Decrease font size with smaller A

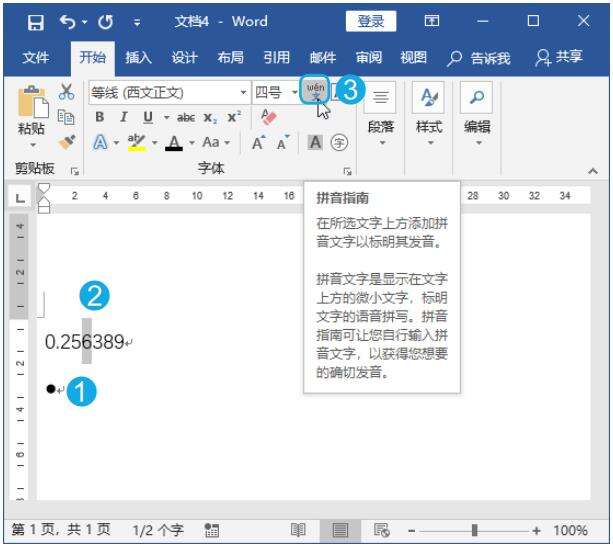point(283,143)
